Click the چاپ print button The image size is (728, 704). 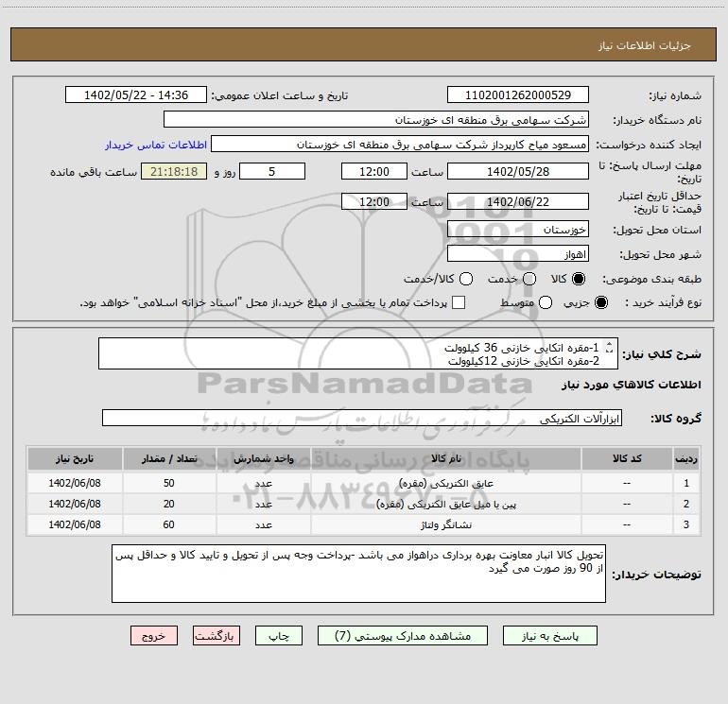279,636
